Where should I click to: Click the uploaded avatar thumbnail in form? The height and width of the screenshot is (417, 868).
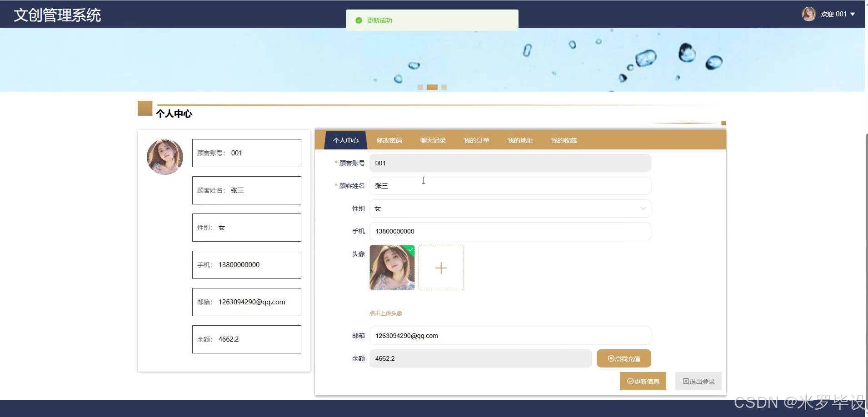coord(392,268)
